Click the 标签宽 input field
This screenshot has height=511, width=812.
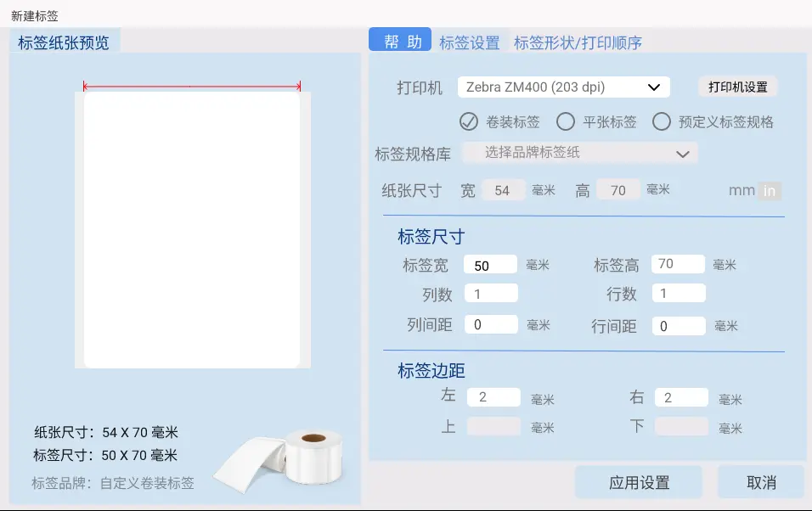[x=490, y=265]
